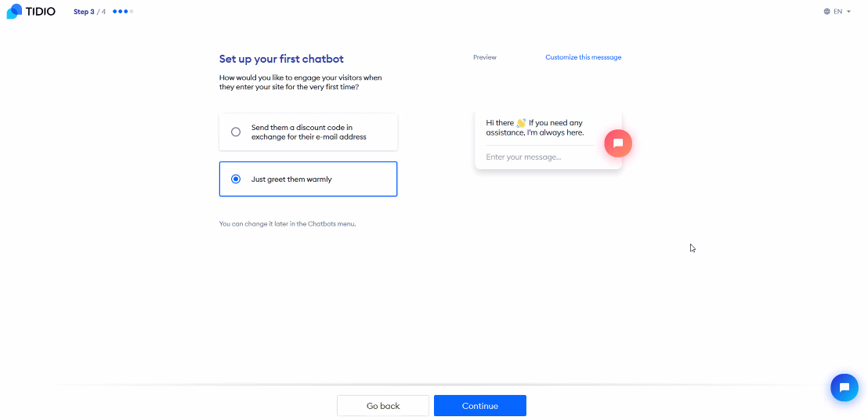Click the 'Just greet them warmly' label text

[291, 179]
